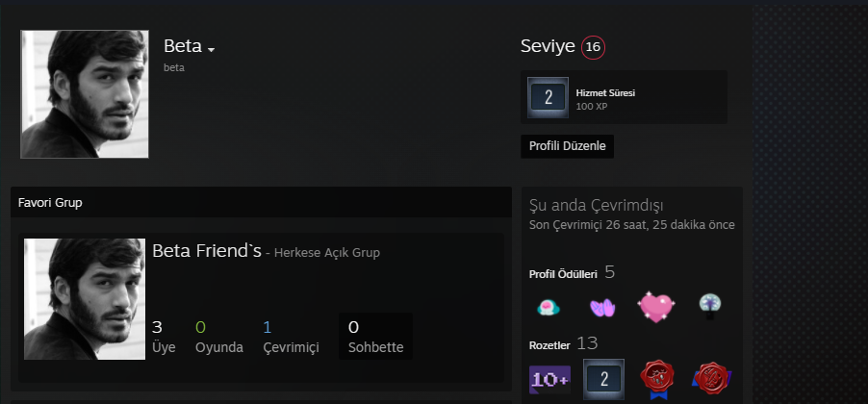Click the 1 Çevrimiçi online count
The height and width of the screenshot is (404, 868).
tap(292, 337)
